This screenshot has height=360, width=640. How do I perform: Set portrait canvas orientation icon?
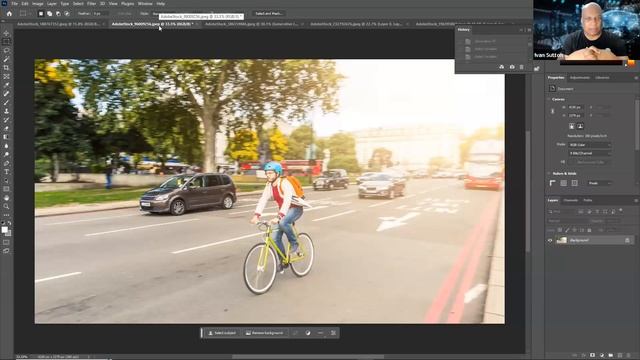pyautogui.click(x=571, y=126)
